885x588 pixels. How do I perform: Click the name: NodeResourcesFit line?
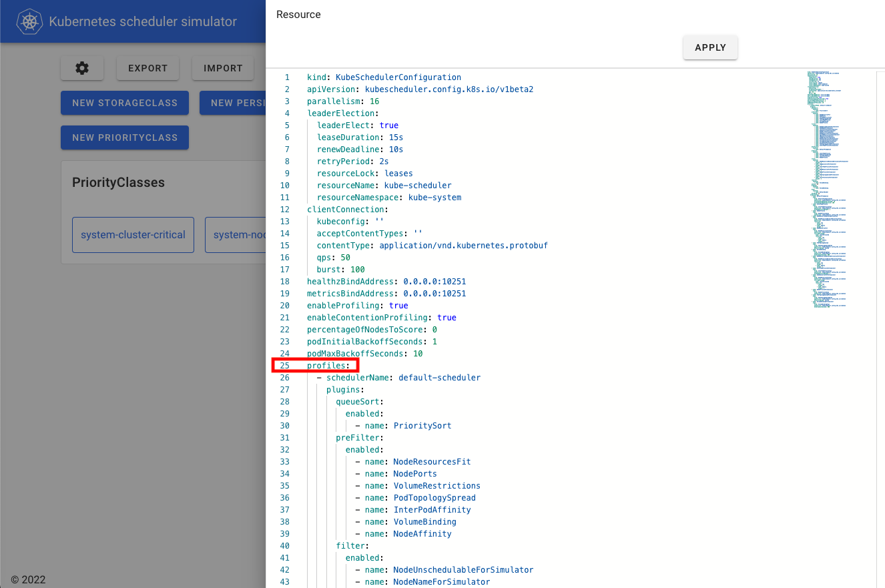click(x=413, y=462)
